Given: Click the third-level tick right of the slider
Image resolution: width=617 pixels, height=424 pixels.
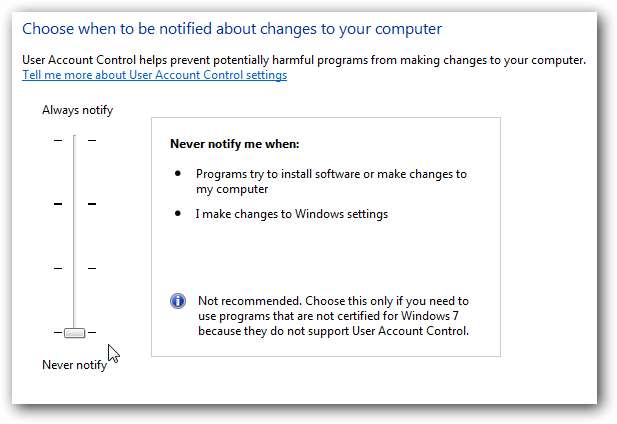Looking at the screenshot, I should [x=91, y=268].
